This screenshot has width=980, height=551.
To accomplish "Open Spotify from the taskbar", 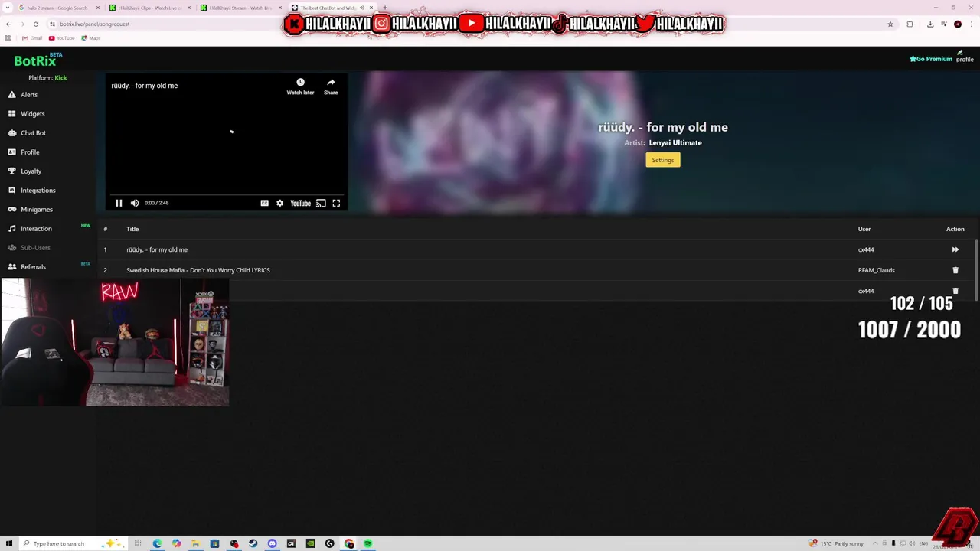I will click(x=368, y=543).
